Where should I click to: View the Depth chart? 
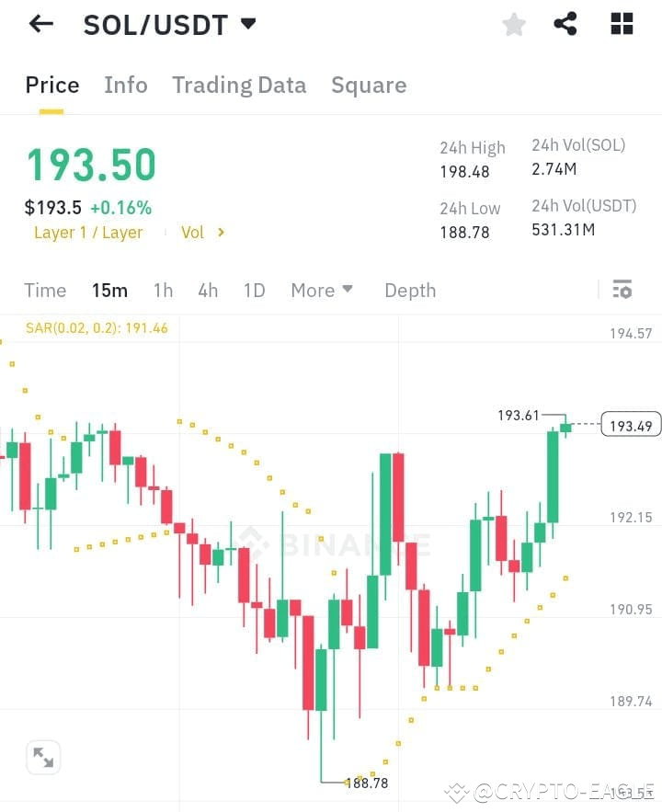(410, 290)
